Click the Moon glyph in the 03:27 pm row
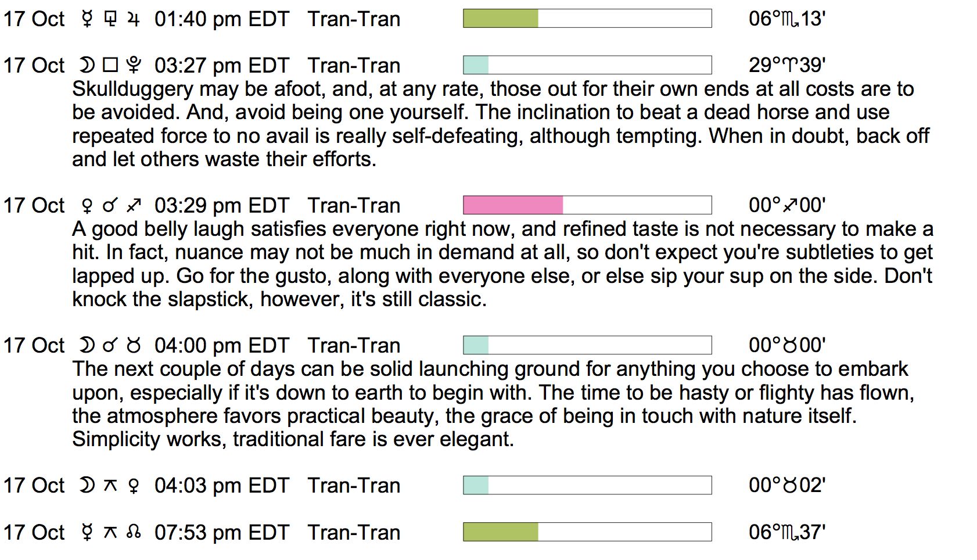Image resolution: width=977 pixels, height=560 pixels. [x=87, y=65]
